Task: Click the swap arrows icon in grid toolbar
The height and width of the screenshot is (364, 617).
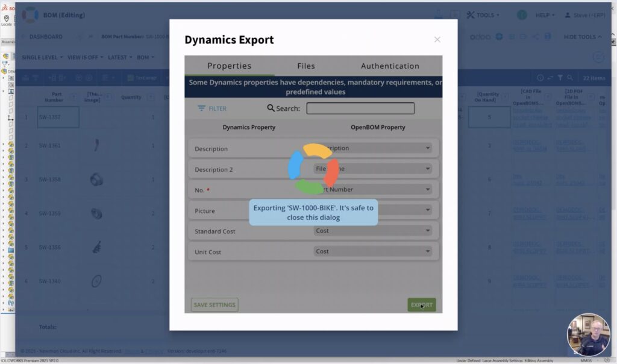Action: pyautogui.click(x=550, y=78)
